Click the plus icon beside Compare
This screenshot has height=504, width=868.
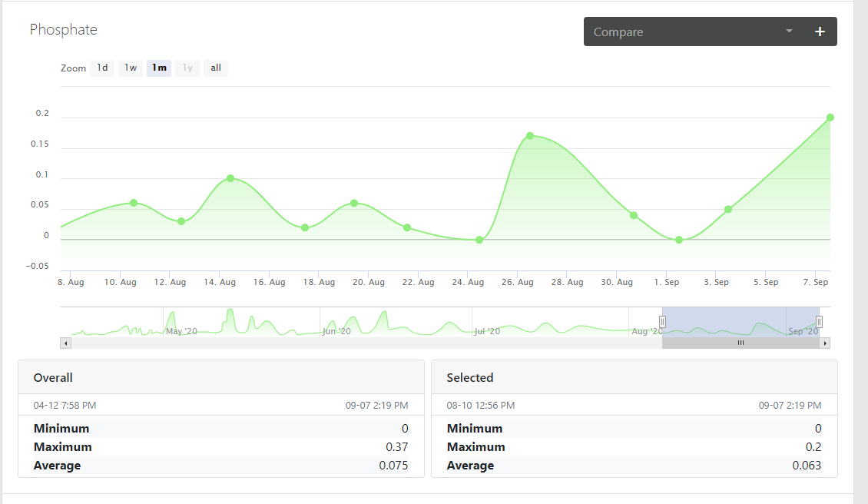pyautogui.click(x=820, y=31)
